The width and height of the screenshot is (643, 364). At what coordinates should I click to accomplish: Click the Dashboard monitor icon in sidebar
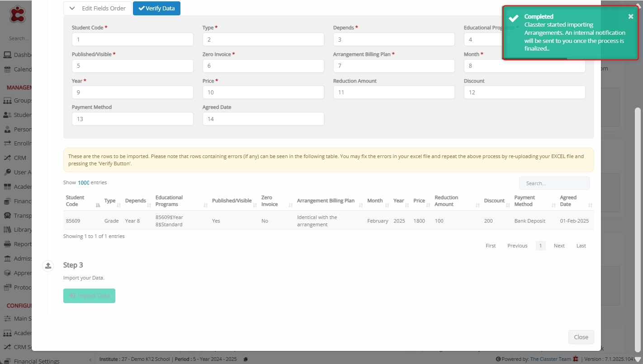(x=7, y=55)
